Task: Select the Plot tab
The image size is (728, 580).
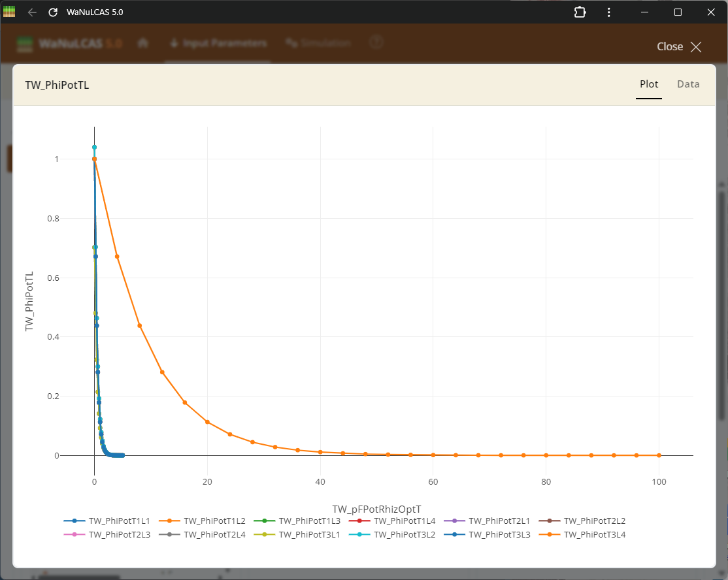Action: point(649,84)
